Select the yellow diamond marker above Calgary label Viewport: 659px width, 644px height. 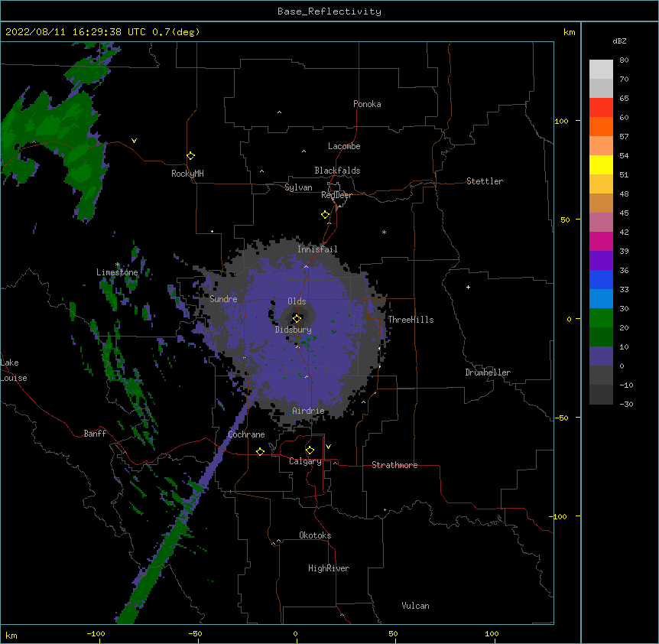[x=310, y=450]
